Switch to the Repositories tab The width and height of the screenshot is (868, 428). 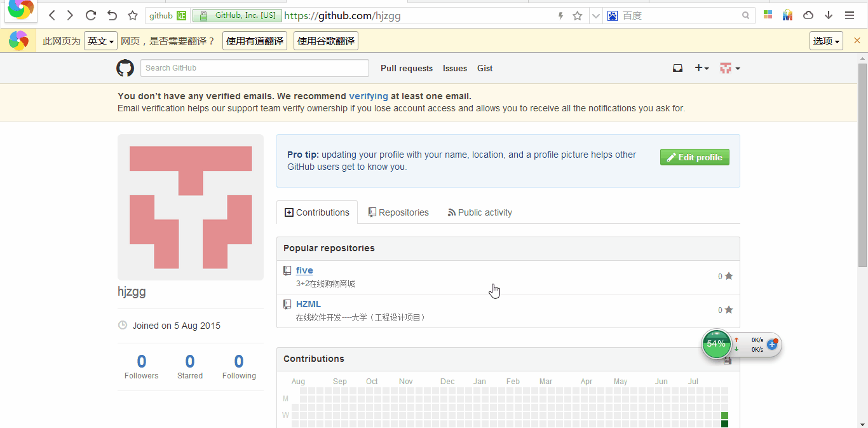click(x=398, y=212)
